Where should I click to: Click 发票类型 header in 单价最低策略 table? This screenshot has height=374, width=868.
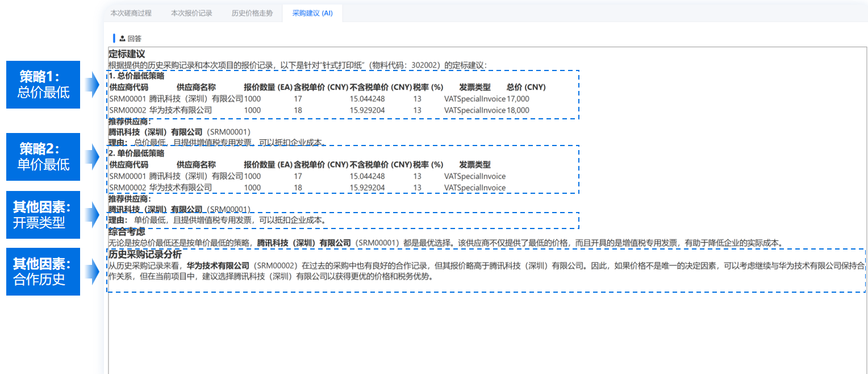475,165
